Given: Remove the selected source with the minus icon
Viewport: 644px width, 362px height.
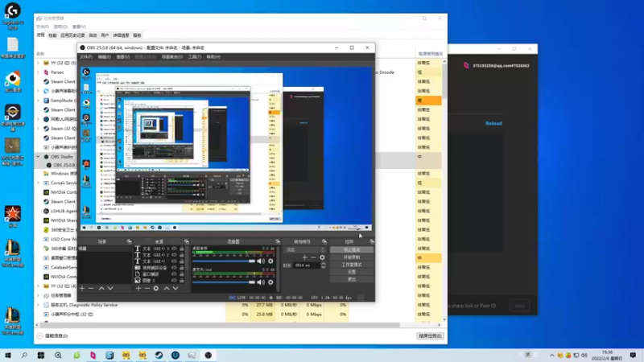Looking at the screenshot, I should (147, 289).
